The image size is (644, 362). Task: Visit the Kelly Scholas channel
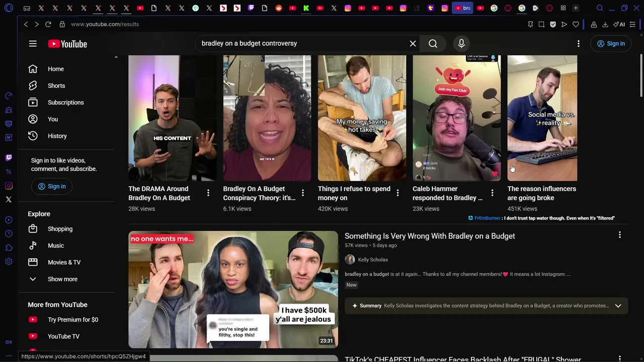pyautogui.click(x=373, y=259)
